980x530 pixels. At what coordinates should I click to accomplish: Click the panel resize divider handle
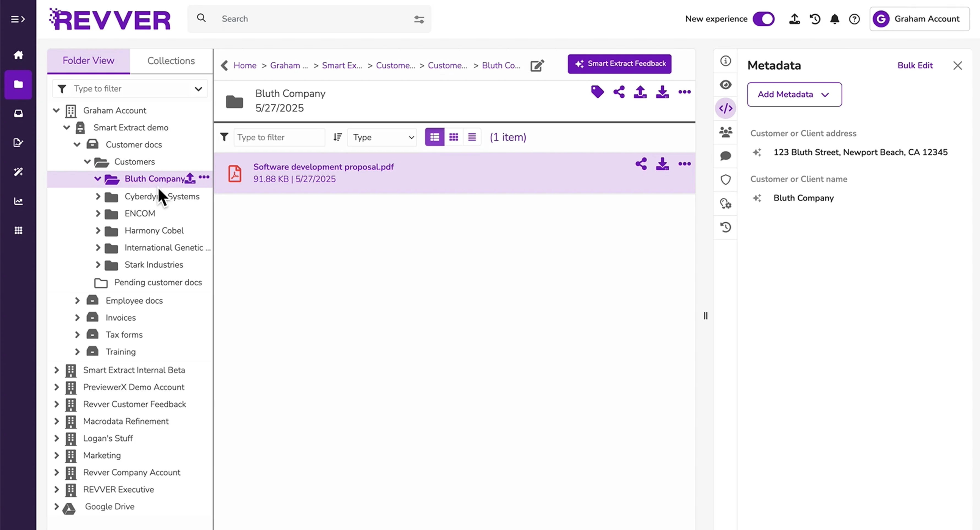[x=705, y=315]
